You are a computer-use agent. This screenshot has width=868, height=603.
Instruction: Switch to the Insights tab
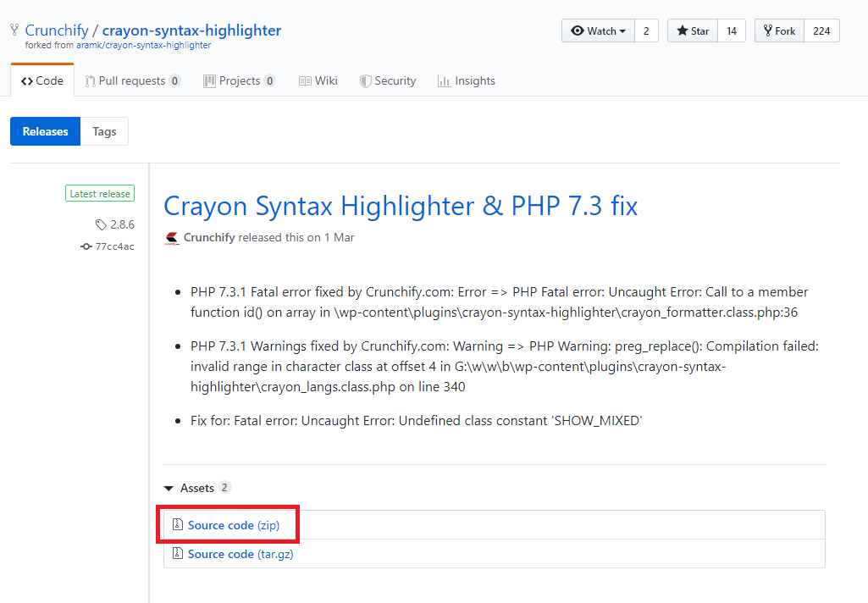[x=467, y=80]
